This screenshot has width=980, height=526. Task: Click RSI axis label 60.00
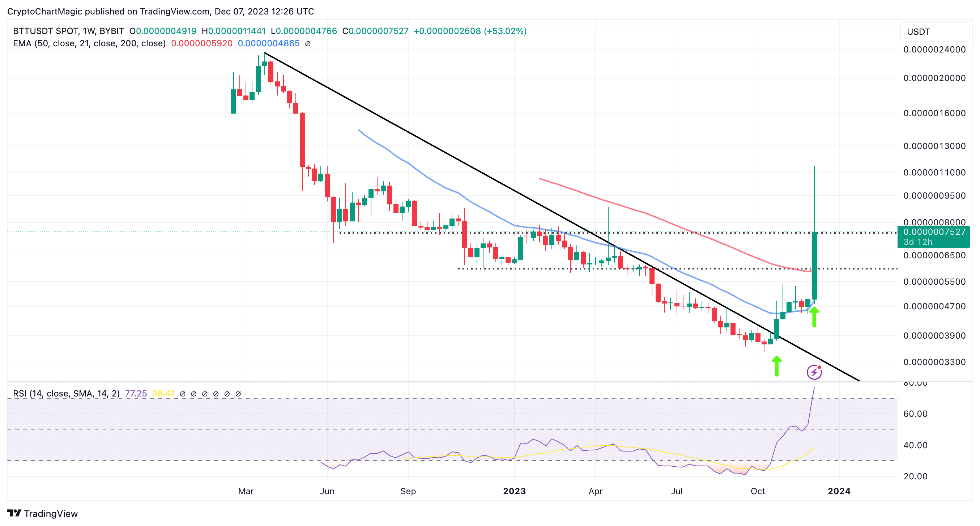(915, 414)
